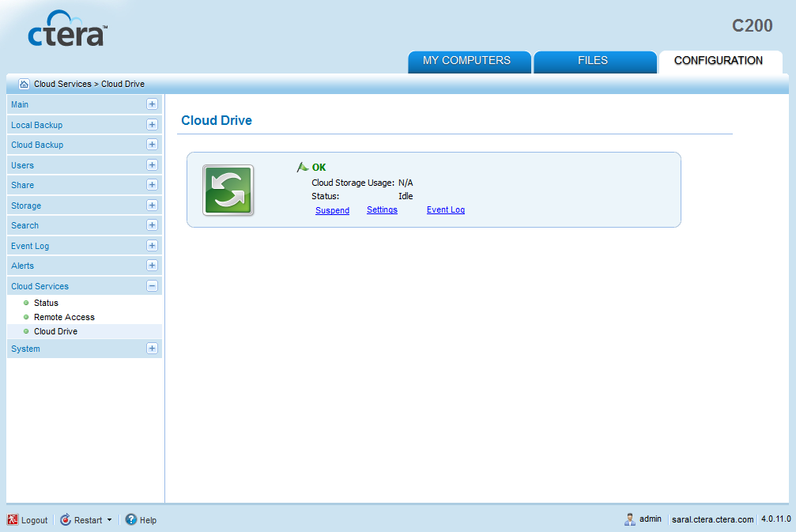Click the Cloud Drive page heading
The width and height of the screenshot is (796, 532).
[x=217, y=120]
